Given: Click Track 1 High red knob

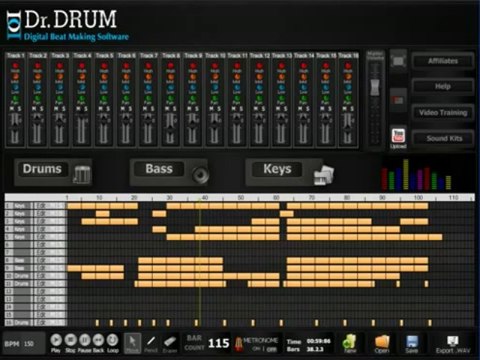Looking at the screenshot, I should (x=15, y=66).
